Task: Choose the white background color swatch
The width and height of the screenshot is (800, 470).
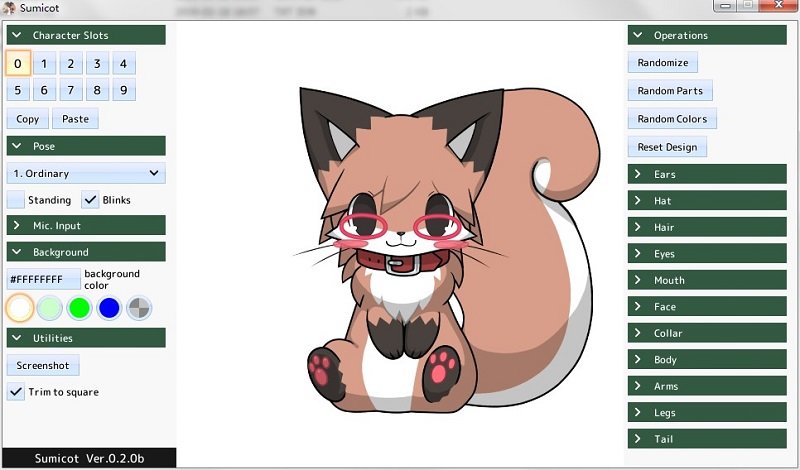Action: (x=19, y=308)
